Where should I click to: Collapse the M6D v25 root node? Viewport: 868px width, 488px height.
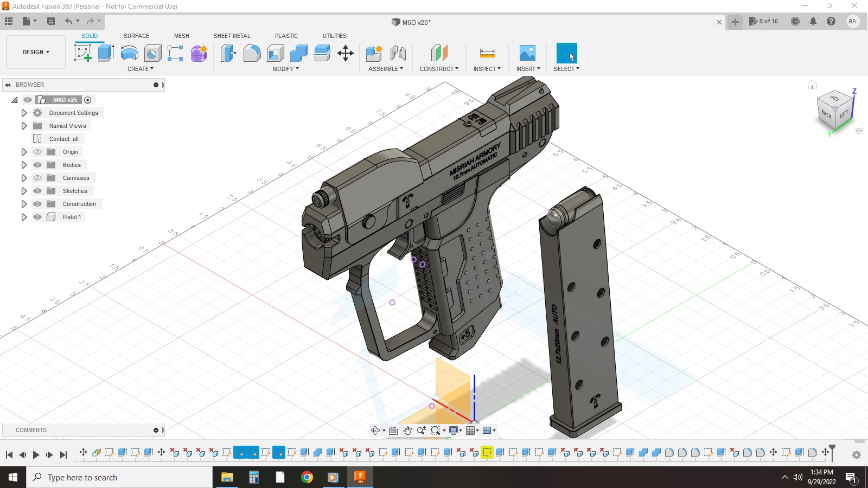pyautogui.click(x=15, y=100)
